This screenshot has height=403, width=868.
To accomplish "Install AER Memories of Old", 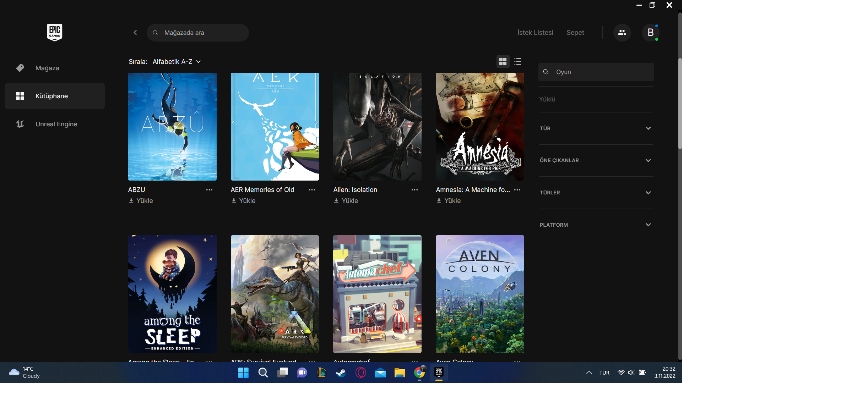I will pyautogui.click(x=244, y=201).
